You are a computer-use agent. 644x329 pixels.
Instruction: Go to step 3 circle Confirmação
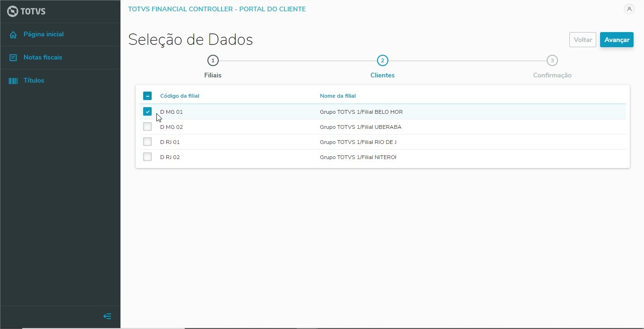[x=552, y=60]
